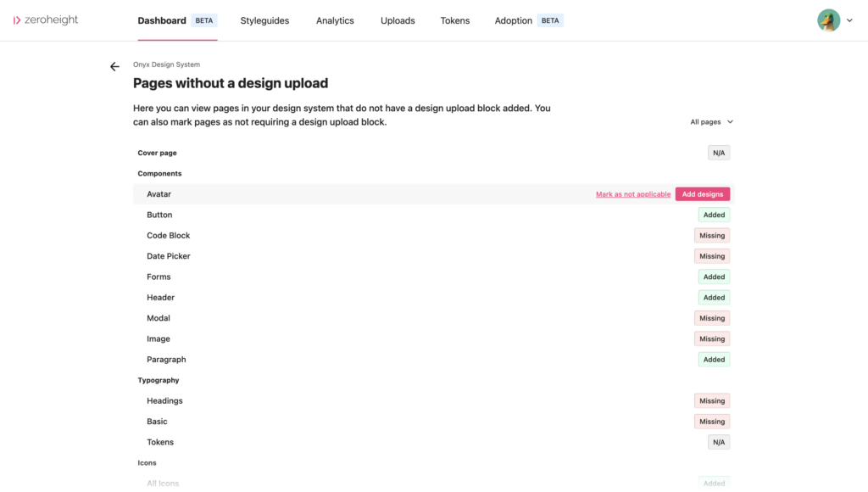Click Missing badge on Image row
This screenshot has height=492, width=868.
712,339
